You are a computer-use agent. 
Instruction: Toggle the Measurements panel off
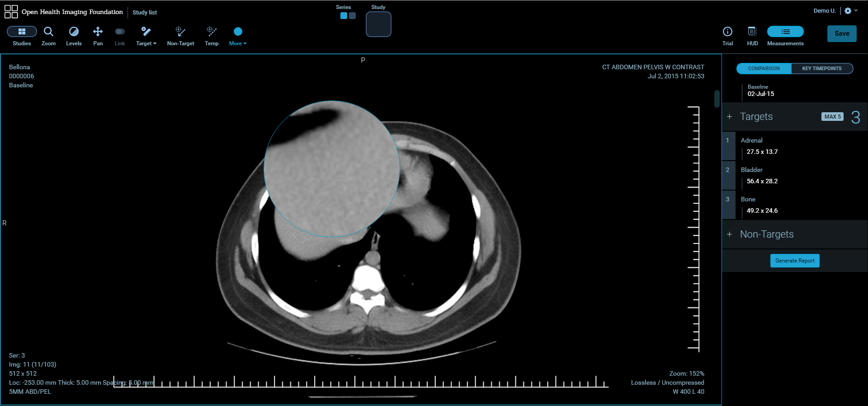tap(785, 32)
